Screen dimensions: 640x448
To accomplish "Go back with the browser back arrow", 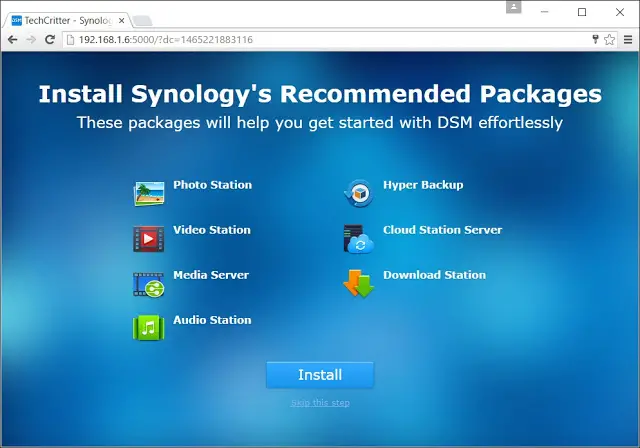I will (13, 40).
